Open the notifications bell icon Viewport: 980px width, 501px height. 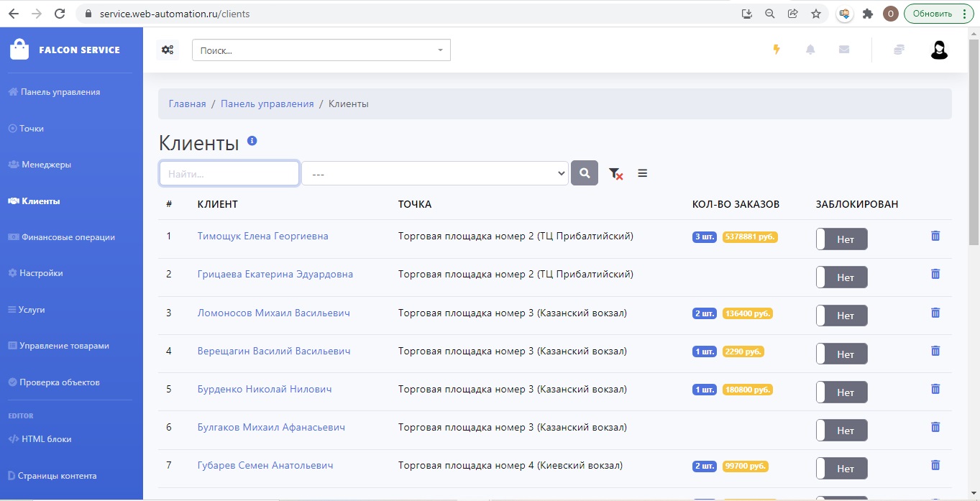[810, 50]
